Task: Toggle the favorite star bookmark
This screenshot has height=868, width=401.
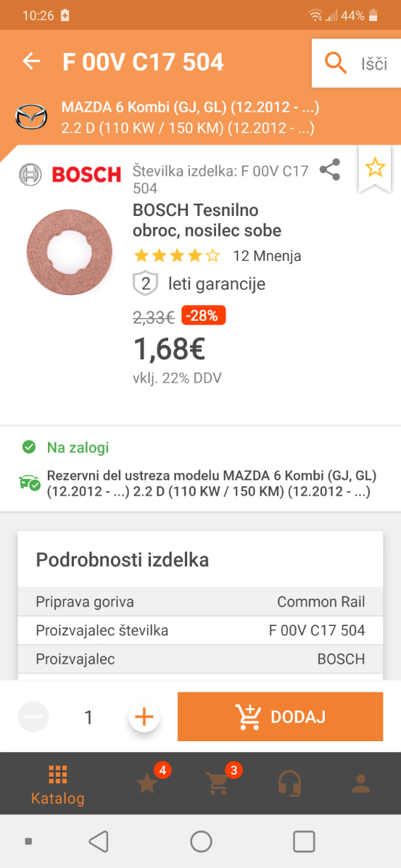Action: (376, 167)
